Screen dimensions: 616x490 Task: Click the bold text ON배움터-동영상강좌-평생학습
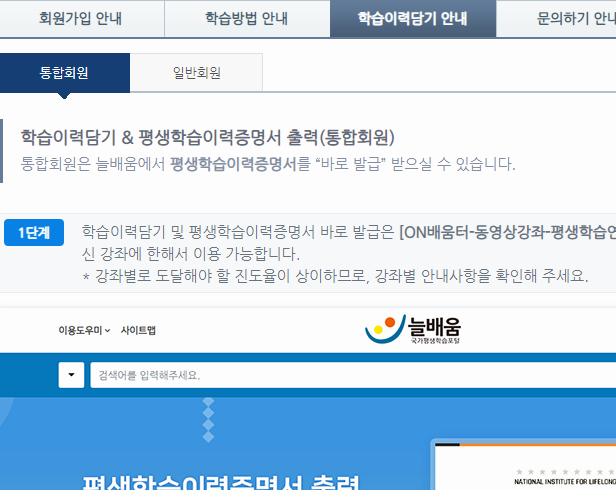[510, 232]
